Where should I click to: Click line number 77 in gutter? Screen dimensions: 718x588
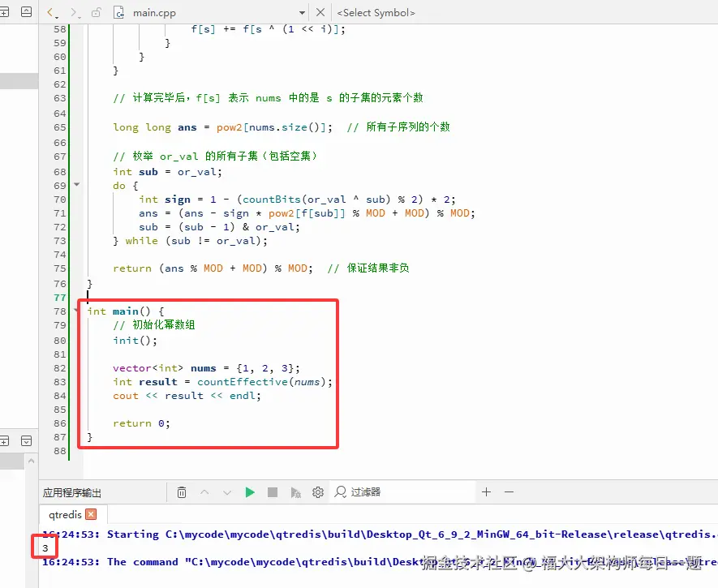coord(60,298)
